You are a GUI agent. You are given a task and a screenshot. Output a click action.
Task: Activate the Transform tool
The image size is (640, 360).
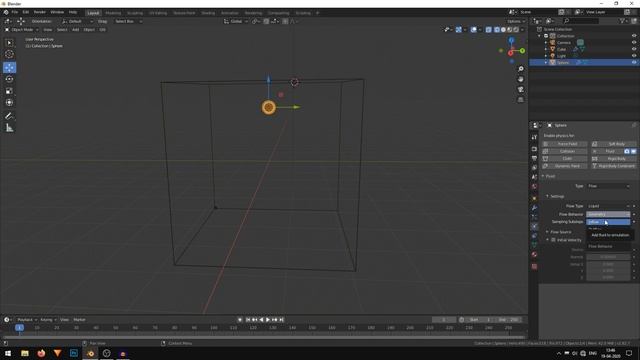pyautogui.click(x=9, y=102)
